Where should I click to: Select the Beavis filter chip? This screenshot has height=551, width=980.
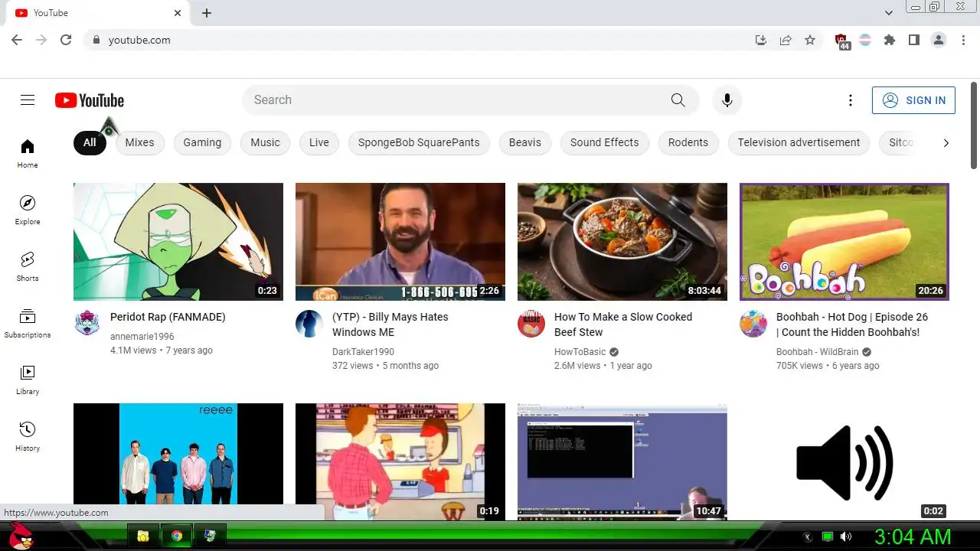tap(525, 142)
